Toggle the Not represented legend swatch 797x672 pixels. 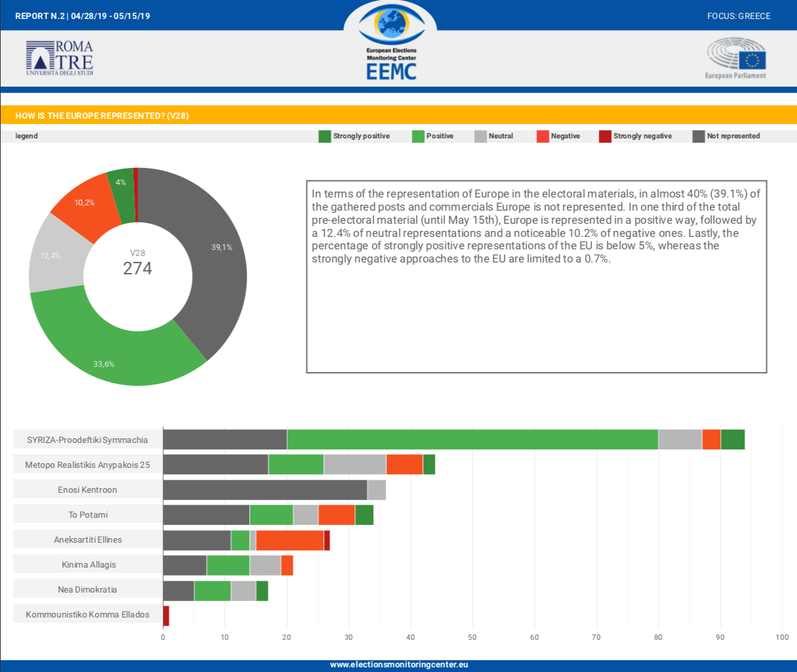[699, 136]
